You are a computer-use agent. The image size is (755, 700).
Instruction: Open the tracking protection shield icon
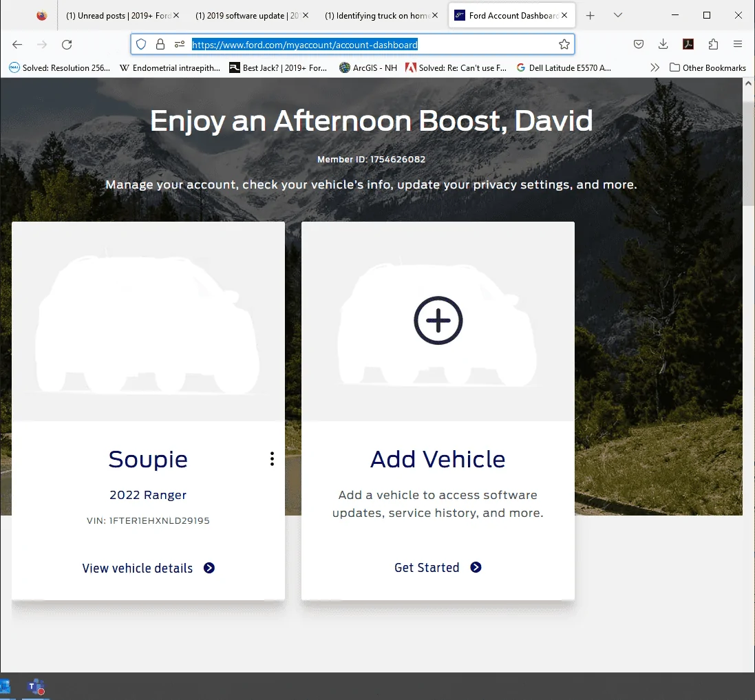pos(141,44)
